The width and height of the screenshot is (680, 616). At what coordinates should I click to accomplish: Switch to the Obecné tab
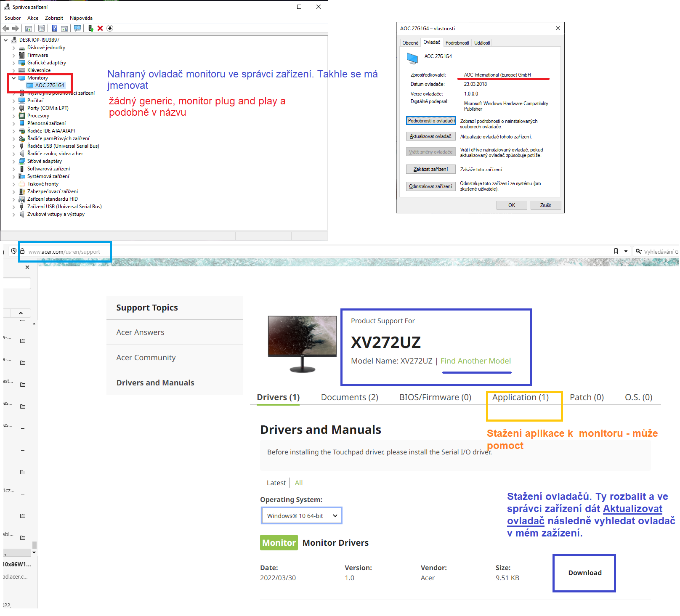pos(410,43)
